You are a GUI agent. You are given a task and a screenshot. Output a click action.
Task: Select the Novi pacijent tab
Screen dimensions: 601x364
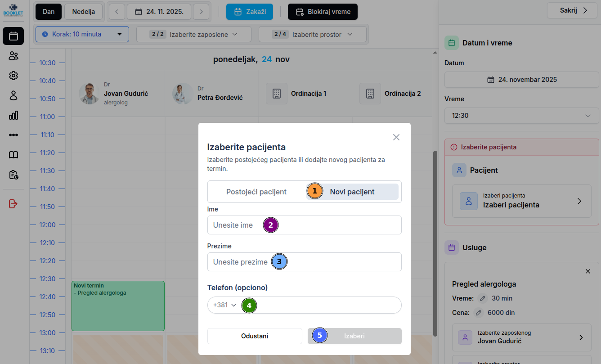pyautogui.click(x=352, y=192)
